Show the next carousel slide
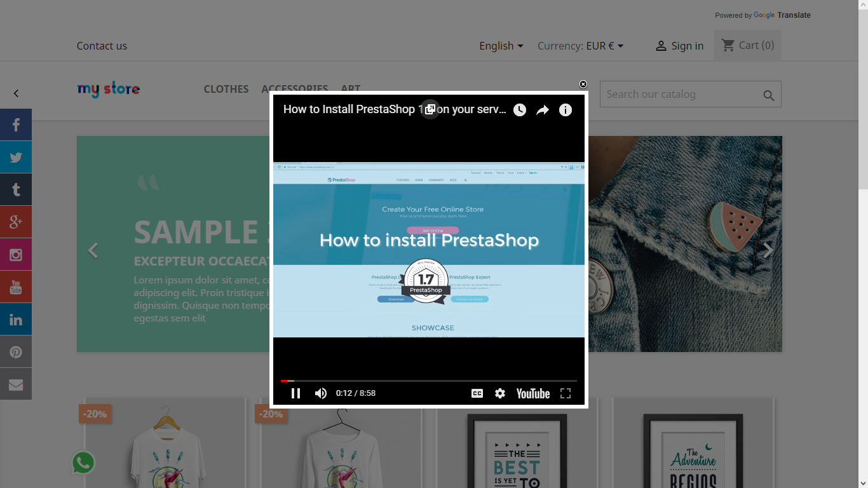The height and width of the screenshot is (488, 868). click(x=768, y=250)
